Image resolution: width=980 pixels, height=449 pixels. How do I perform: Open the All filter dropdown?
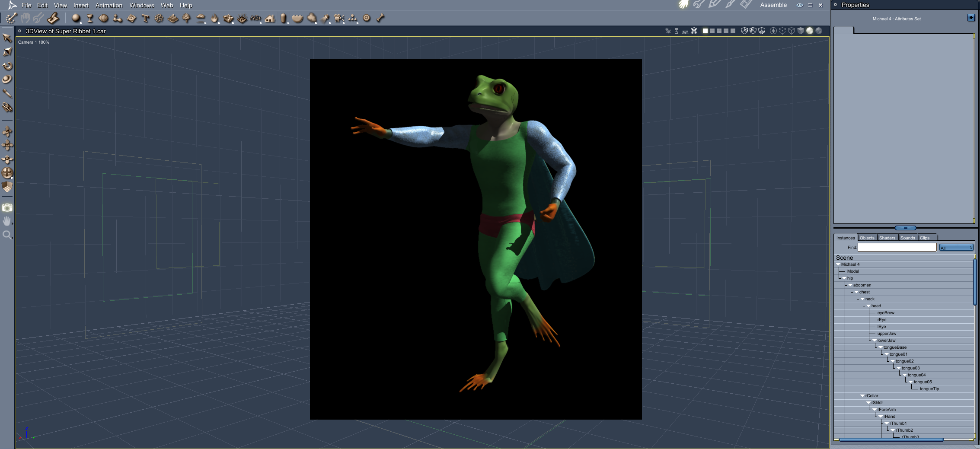[956, 248]
